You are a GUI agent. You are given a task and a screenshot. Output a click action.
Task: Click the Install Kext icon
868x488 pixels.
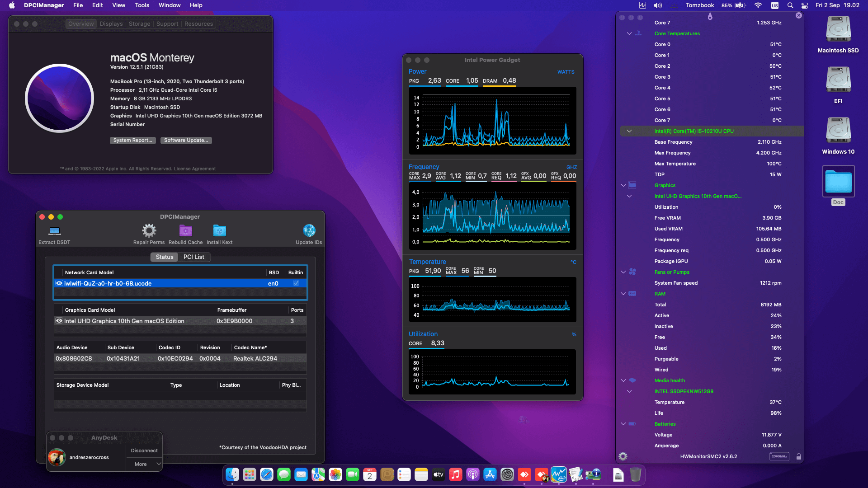coord(219,231)
